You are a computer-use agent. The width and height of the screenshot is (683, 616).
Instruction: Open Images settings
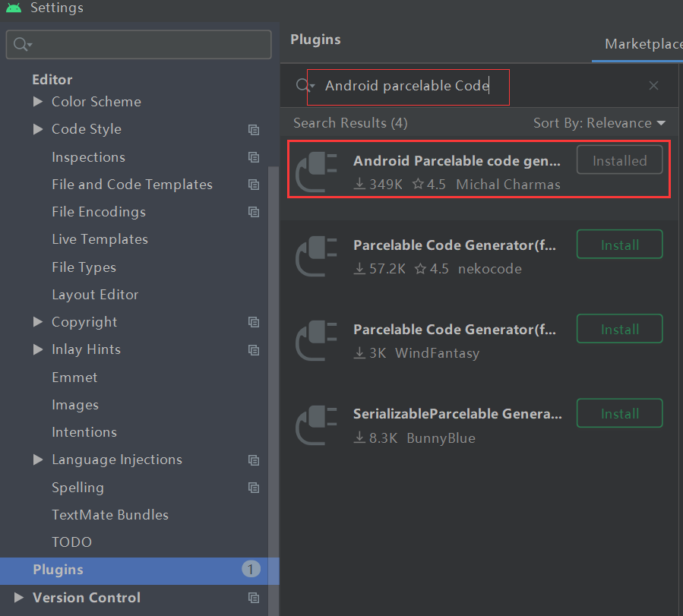[75, 405]
